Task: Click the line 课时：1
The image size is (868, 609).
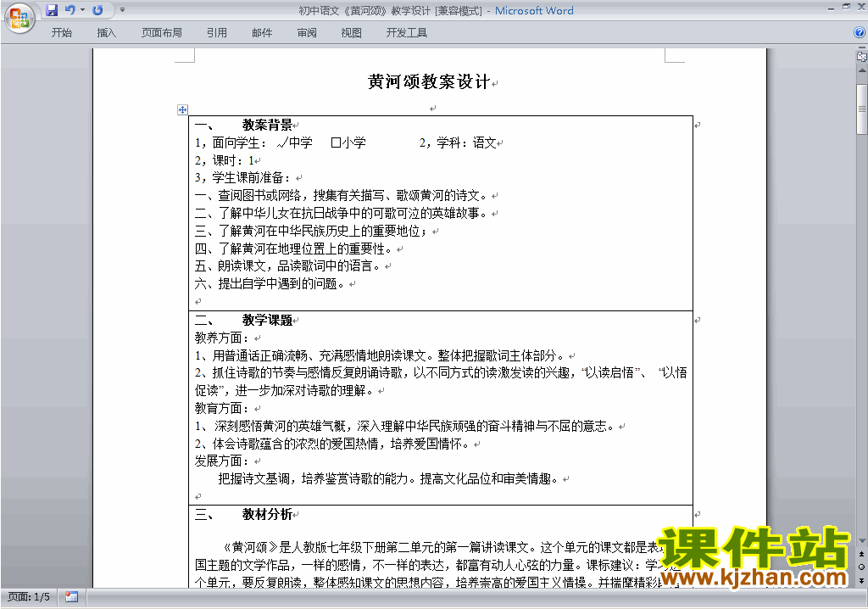Action: pos(224,160)
